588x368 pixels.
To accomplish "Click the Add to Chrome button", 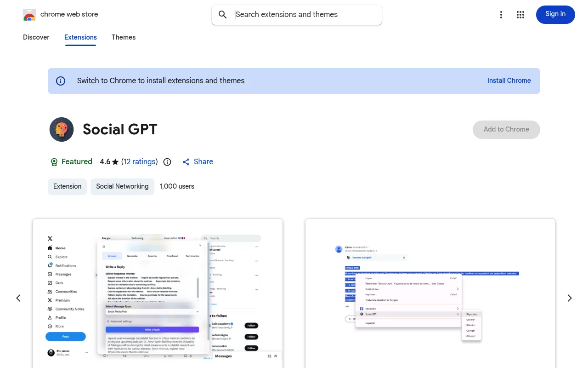I will point(506,129).
